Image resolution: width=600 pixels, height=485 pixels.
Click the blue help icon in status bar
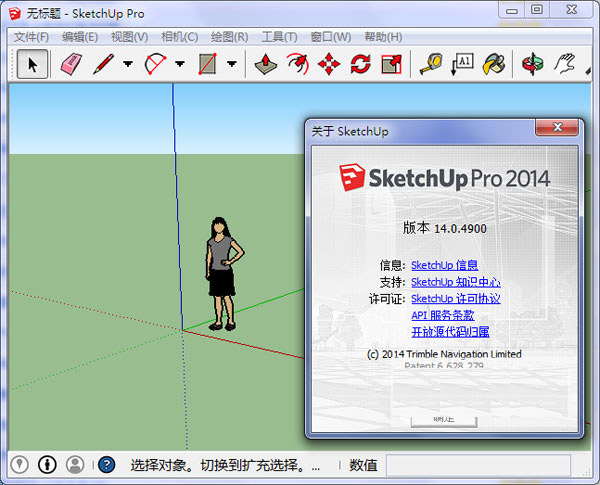[106, 465]
